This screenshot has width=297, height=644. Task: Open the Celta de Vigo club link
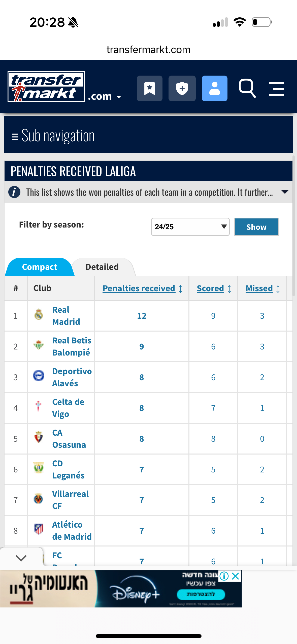[x=68, y=408]
